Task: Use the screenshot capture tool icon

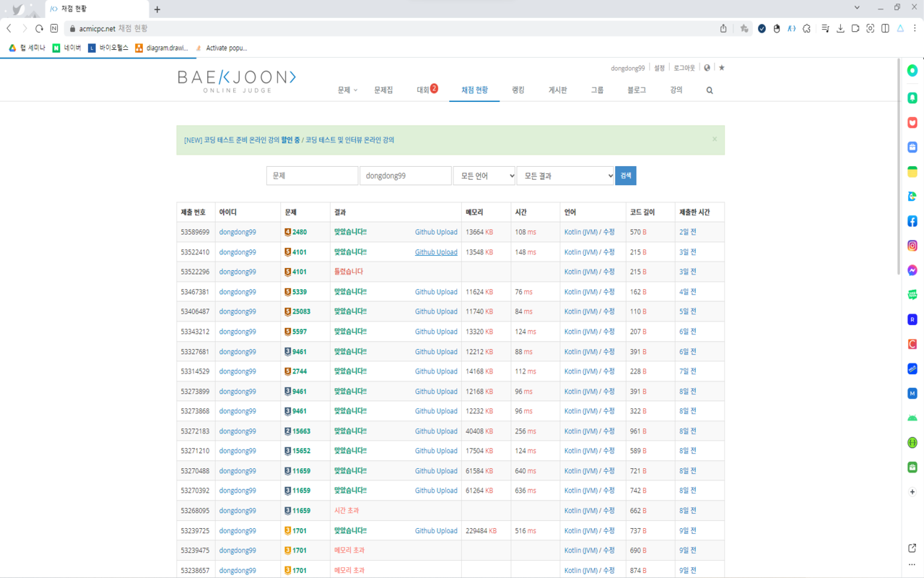Action: tap(869, 27)
